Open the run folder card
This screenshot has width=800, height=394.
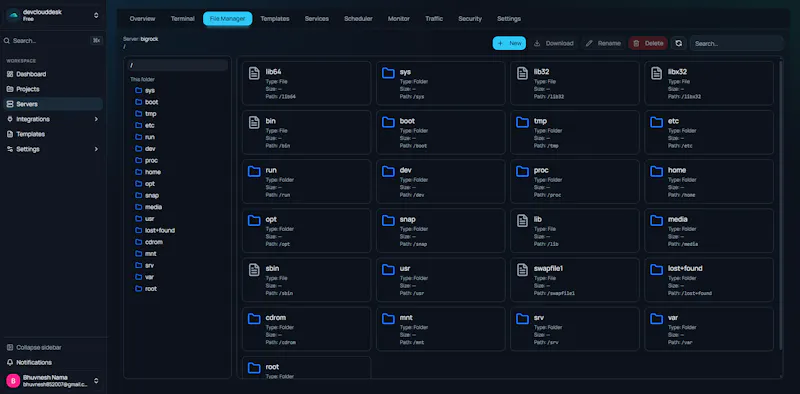pos(307,181)
